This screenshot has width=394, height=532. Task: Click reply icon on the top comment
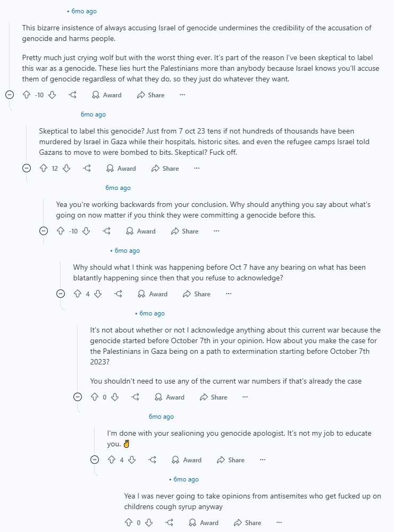72,95
